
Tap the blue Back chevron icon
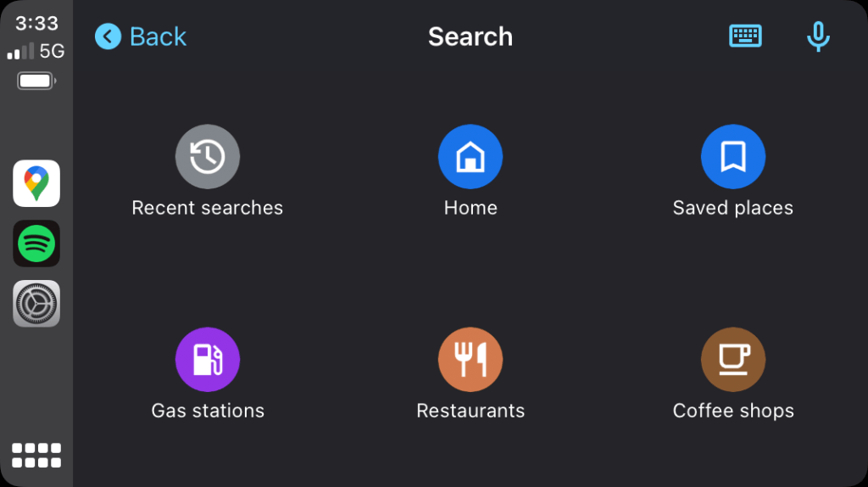click(x=108, y=36)
